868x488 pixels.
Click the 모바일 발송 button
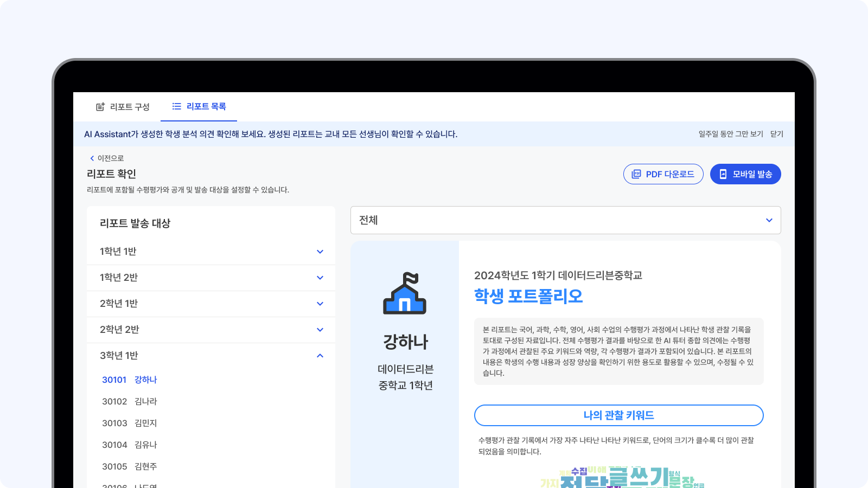point(745,174)
